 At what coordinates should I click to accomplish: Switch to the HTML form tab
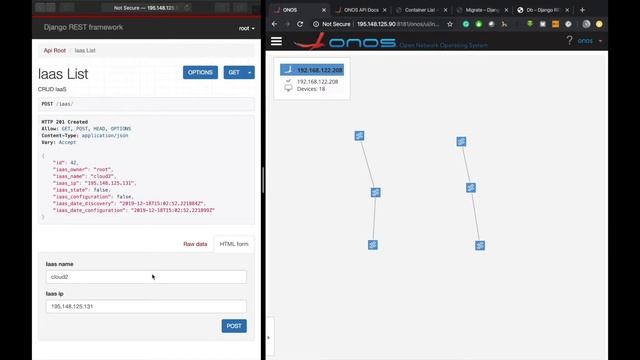coord(234,244)
